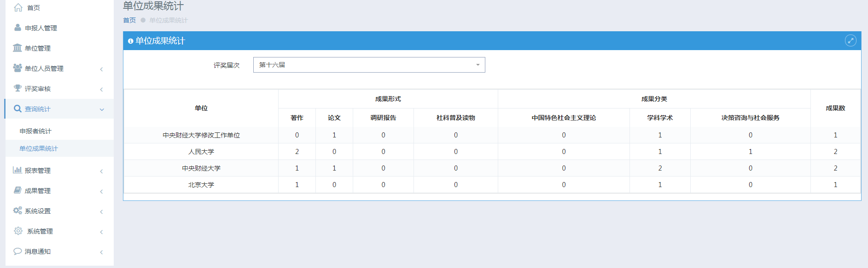Click the trophy icon for 评奖审核
Screen dimensions: 868x268
pyautogui.click(x=17, y=88)
